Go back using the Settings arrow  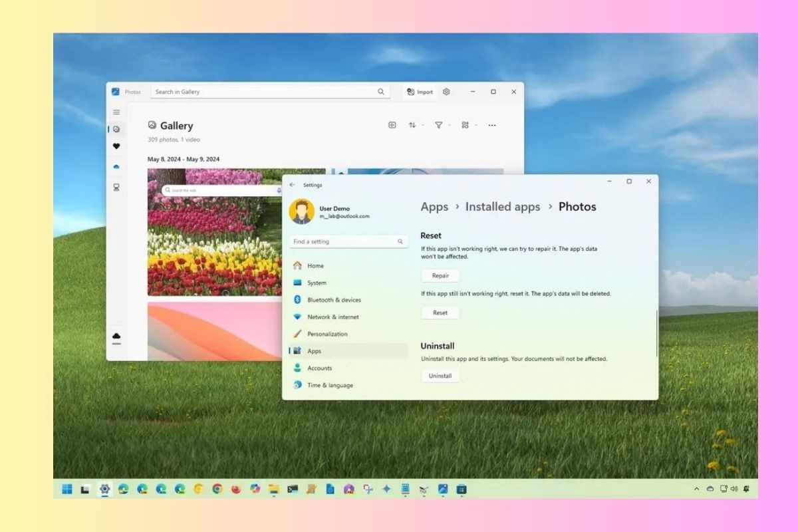click(x=292, y=185)
